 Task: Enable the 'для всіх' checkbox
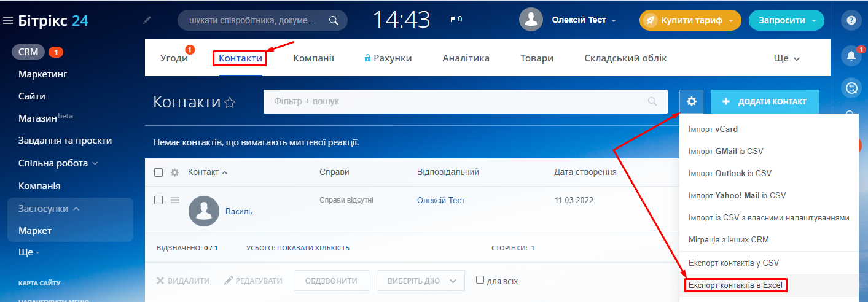pos(480,280)
